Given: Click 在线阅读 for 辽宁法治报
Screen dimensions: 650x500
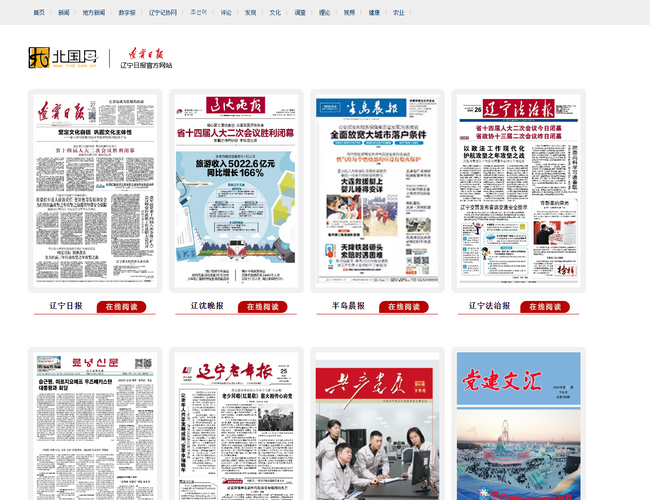Looking at the screenshot, I should point(545,307).
